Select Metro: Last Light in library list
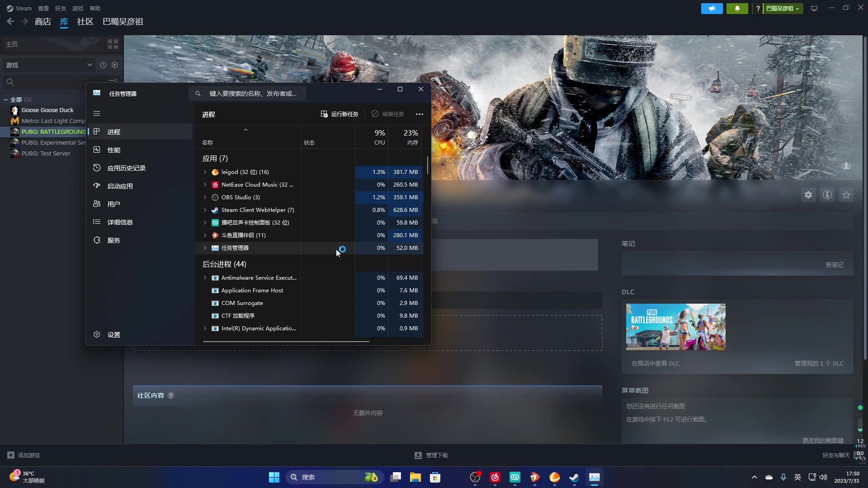Image resolution: width=868 pixels, height=488 pixels. [47, 121]
